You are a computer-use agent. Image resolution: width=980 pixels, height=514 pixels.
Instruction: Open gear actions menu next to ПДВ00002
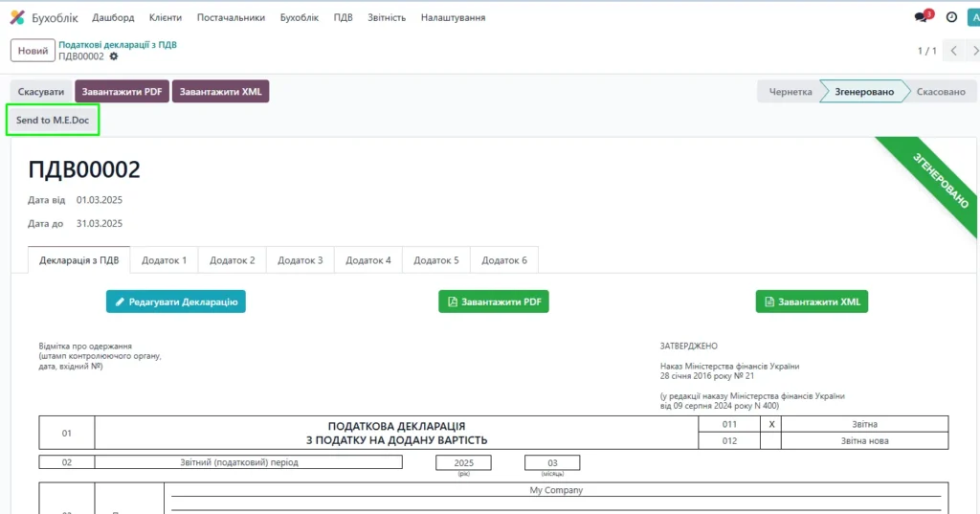coord(114,56)
